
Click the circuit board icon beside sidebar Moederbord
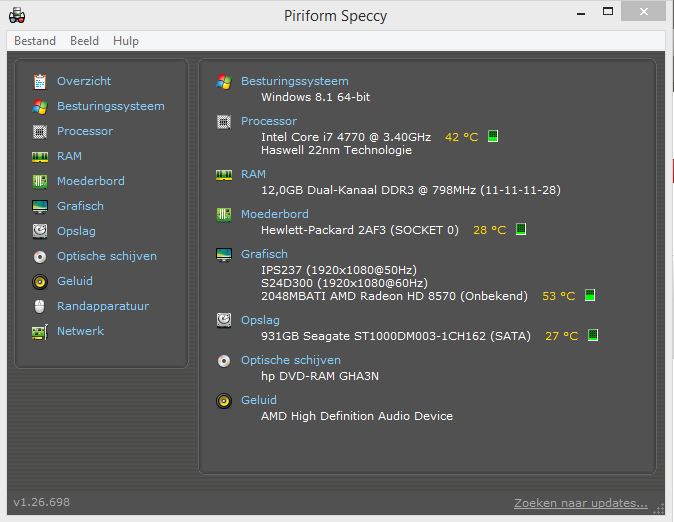40,181
